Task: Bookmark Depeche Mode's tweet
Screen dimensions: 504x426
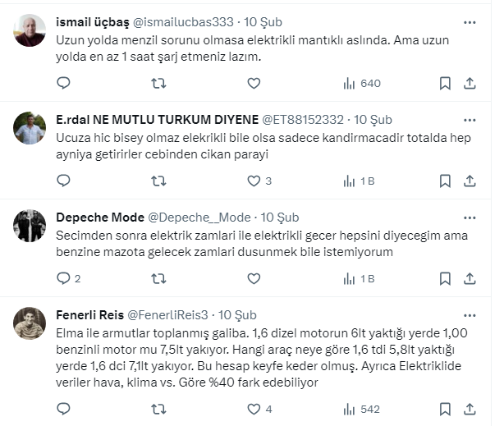Action: (x=445, y=278)
